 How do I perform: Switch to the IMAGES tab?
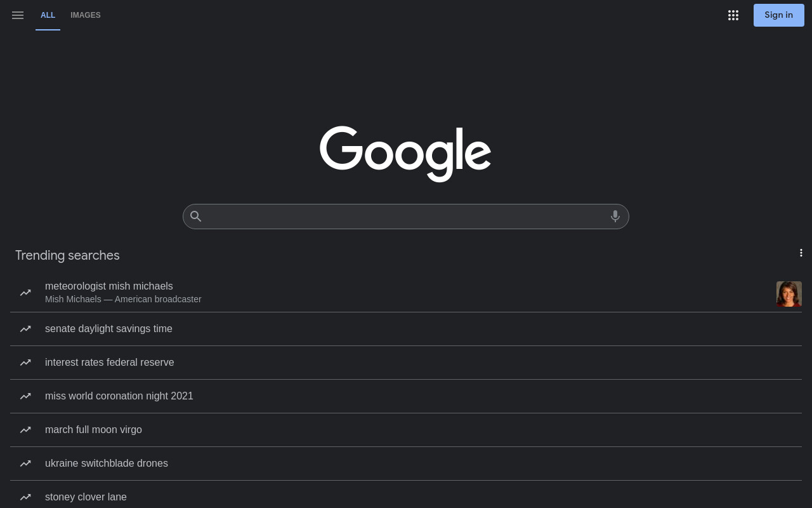pyautogui.click(x=86, y=15)
